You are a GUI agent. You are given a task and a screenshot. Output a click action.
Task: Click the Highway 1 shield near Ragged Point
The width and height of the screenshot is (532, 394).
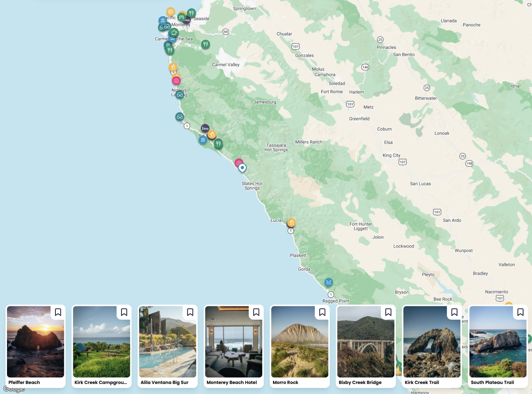tap(330, 295)
